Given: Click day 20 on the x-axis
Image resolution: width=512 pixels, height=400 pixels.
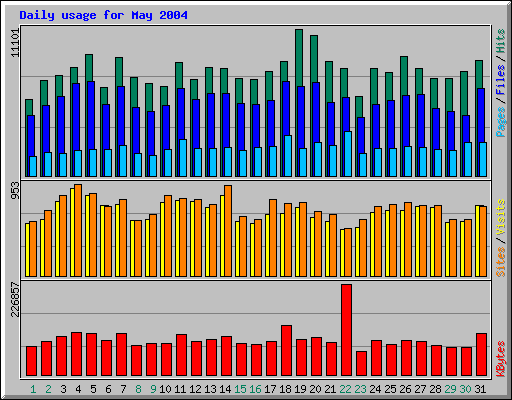Looking at the screenshot, I should [x=315, y=389].
